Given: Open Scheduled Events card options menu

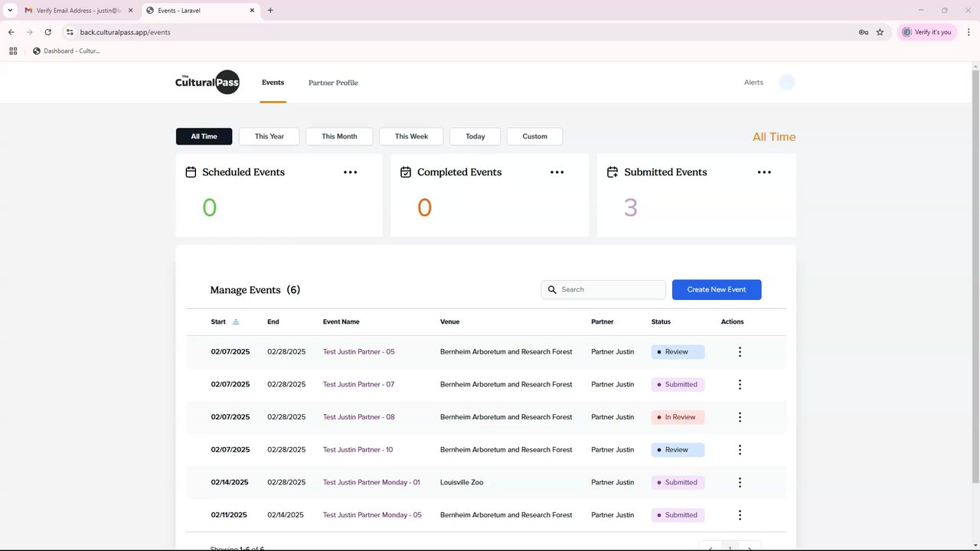Looking at the screenshot, I should [350, 172].
